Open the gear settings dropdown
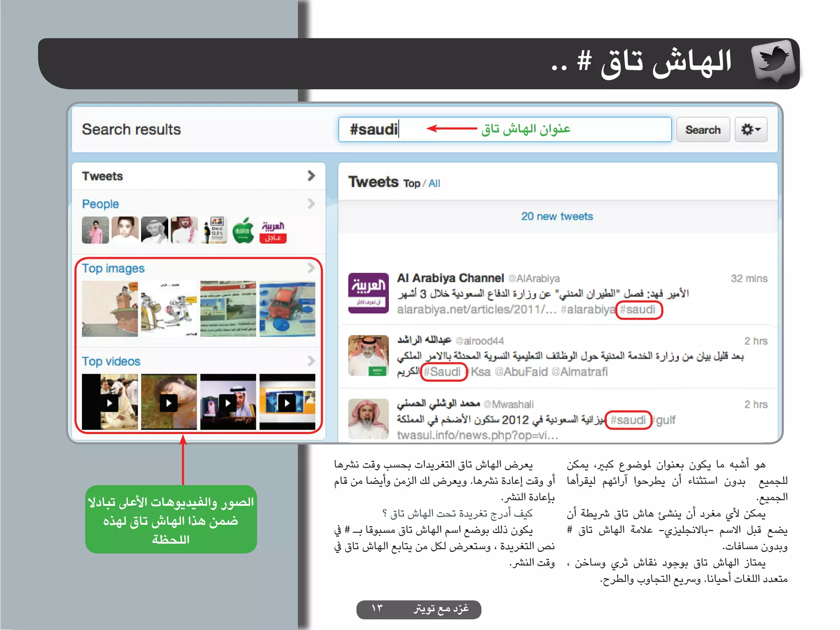Screen dimensions: 840x630 coord(751,130)
